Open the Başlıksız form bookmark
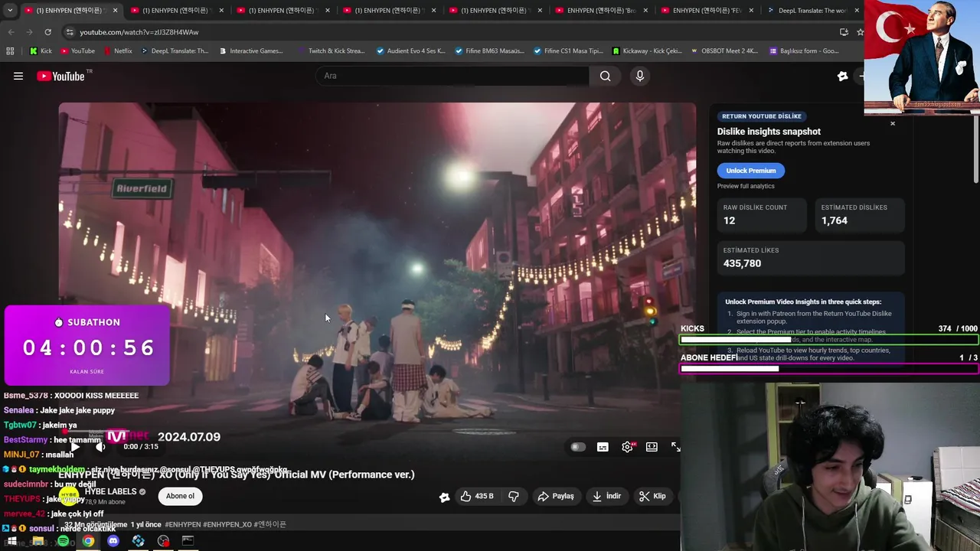Screen dimensions: 980x551 point(803,51)
